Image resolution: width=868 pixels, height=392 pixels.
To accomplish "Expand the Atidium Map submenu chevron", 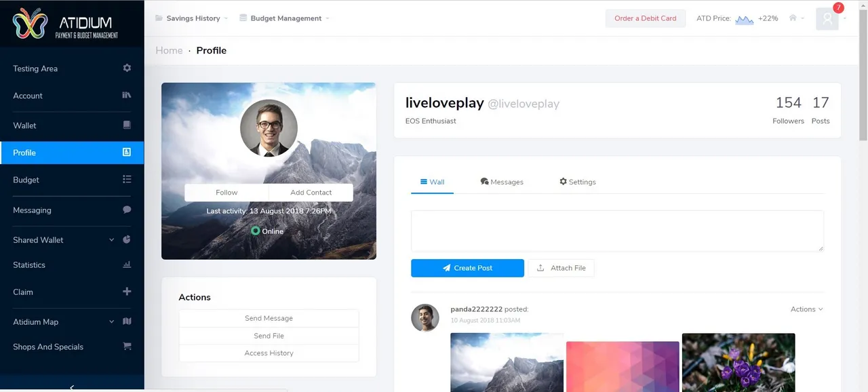I will click(x=111, y=321).
